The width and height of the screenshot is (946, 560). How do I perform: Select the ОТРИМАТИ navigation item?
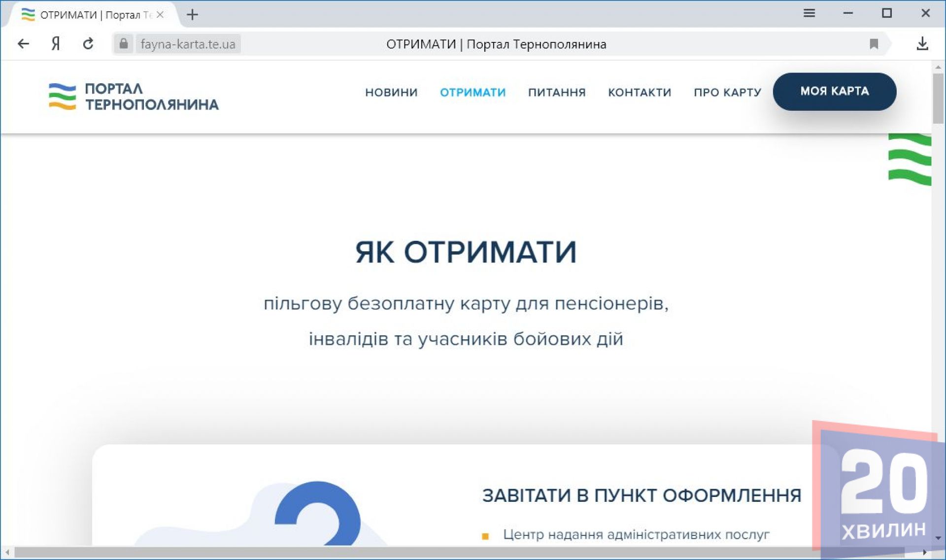[473, 92]
